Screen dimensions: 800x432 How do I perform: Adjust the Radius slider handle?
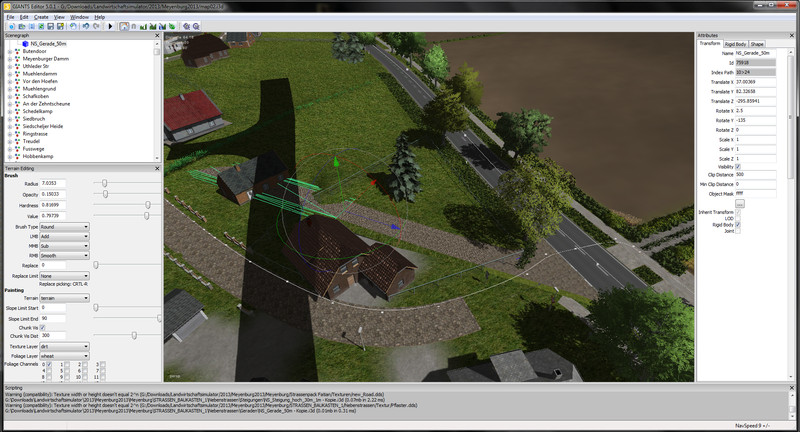pos(105,183)
